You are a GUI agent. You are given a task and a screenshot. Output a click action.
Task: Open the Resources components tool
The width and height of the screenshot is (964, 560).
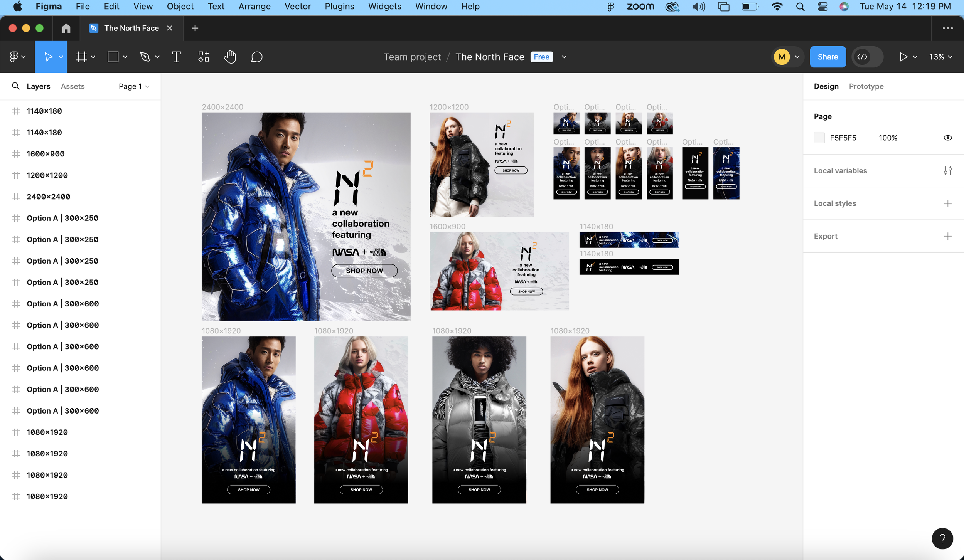pyautogui.click(x=204, y=57)
